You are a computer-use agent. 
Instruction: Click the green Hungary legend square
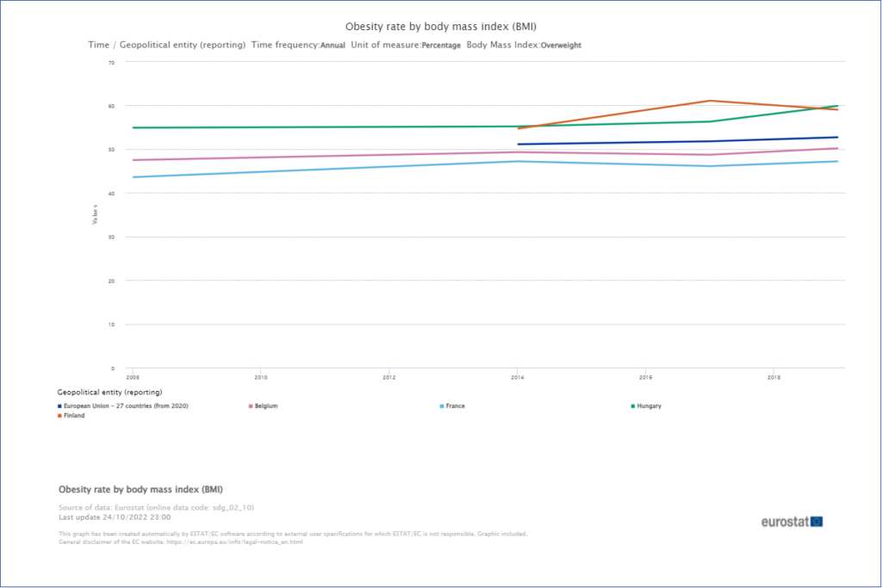[x=635, y=405]
